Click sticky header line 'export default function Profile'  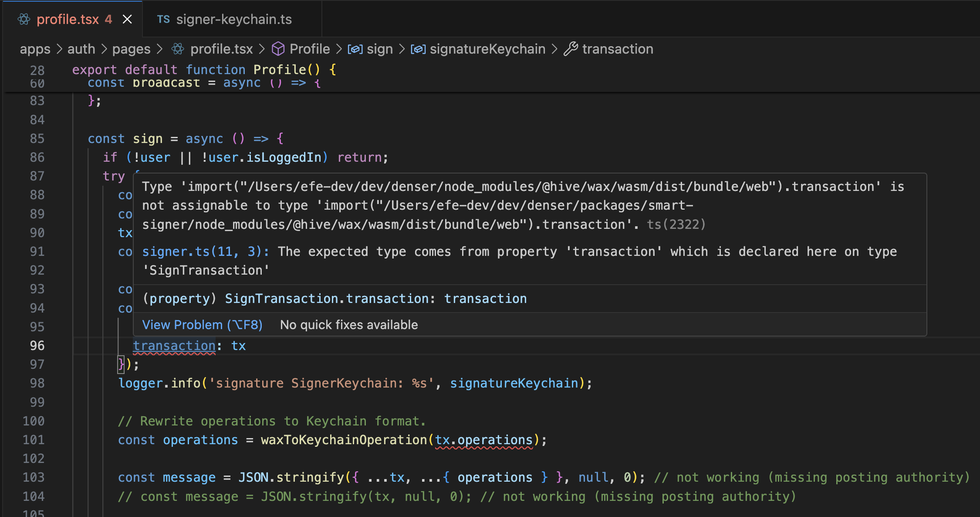(204, 70)
